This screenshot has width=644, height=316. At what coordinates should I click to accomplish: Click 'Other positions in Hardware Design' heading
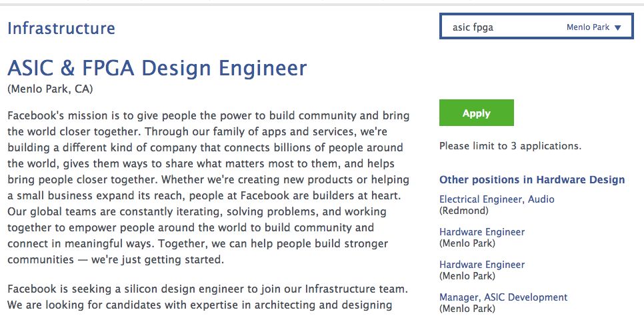click(532, 180)
